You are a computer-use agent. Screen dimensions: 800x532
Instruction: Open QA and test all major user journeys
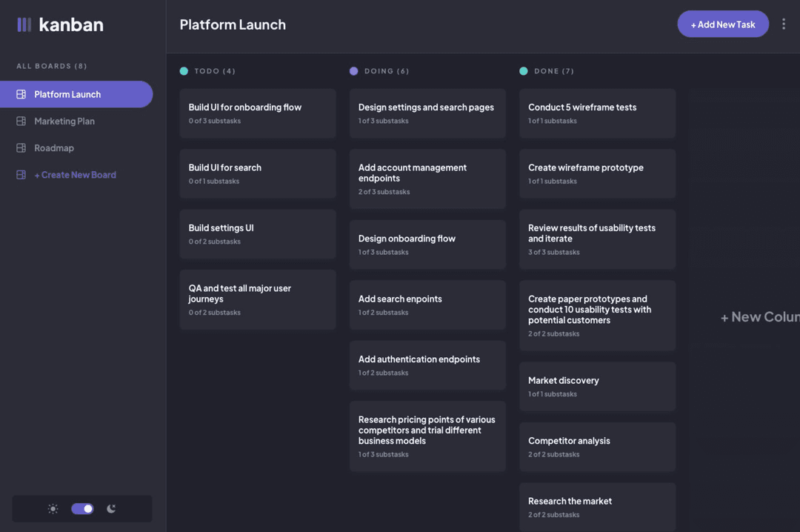tap(258, 299)
